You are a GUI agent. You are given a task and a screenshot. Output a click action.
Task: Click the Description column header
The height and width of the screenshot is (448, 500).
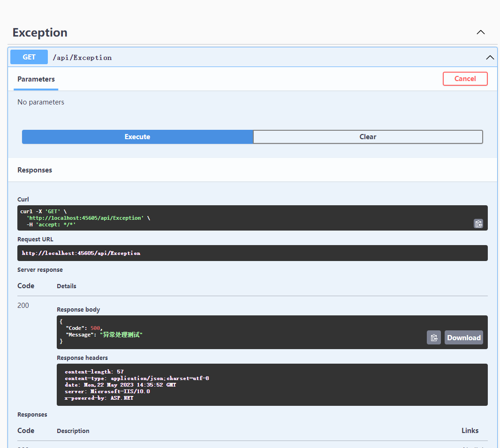[73, 431]
